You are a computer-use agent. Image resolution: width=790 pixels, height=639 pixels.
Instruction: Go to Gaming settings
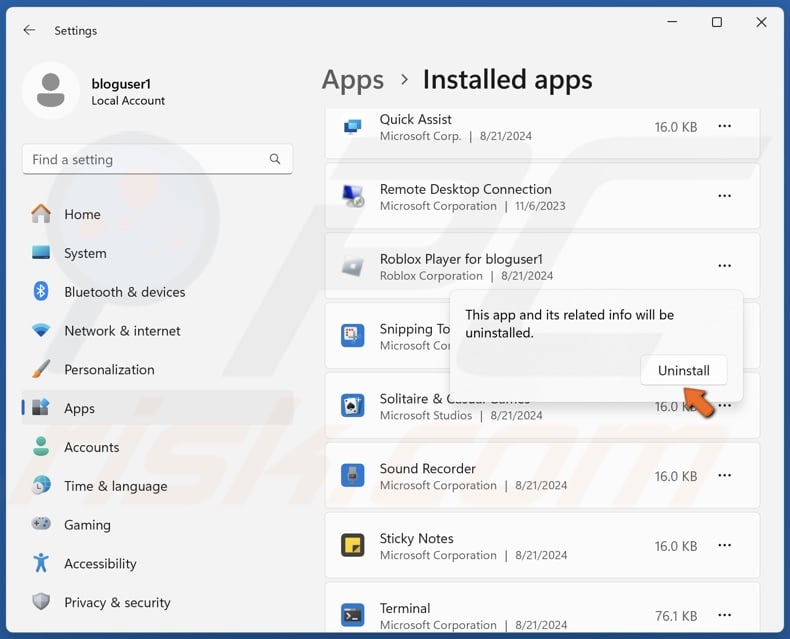pyautogui.click(x=157, y=525)
